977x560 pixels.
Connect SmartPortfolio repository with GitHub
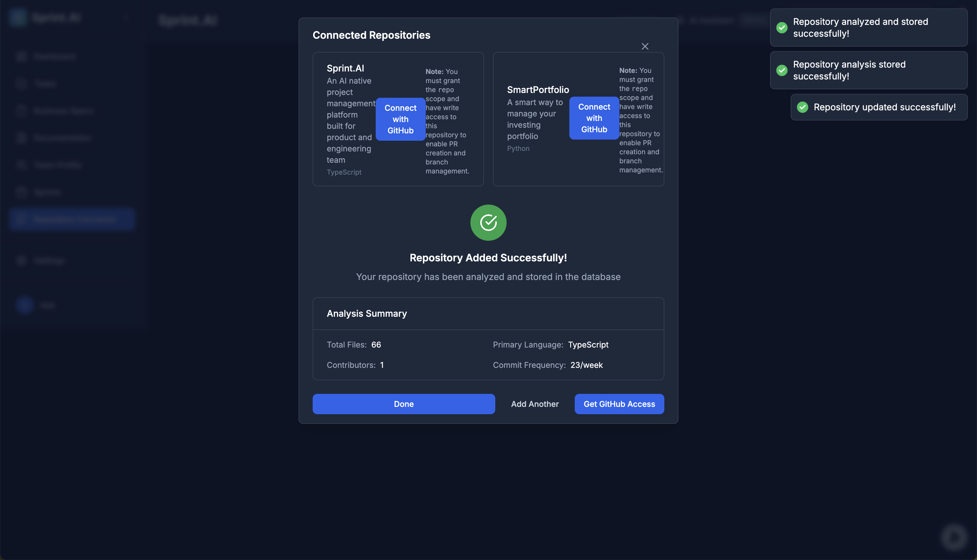click(x=594, y=118)
